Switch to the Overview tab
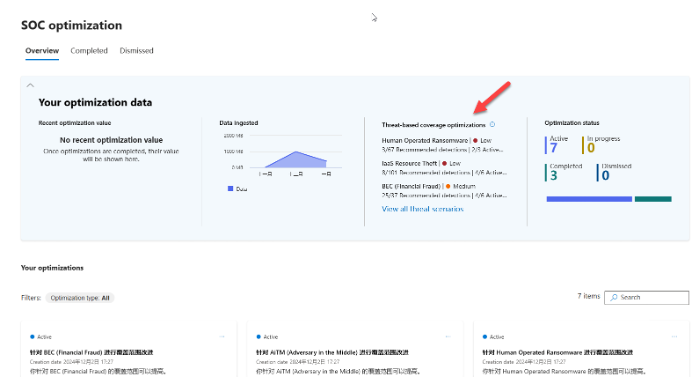Image resolution: width=695 pixels, height=380 pixels. click(42, 51)
